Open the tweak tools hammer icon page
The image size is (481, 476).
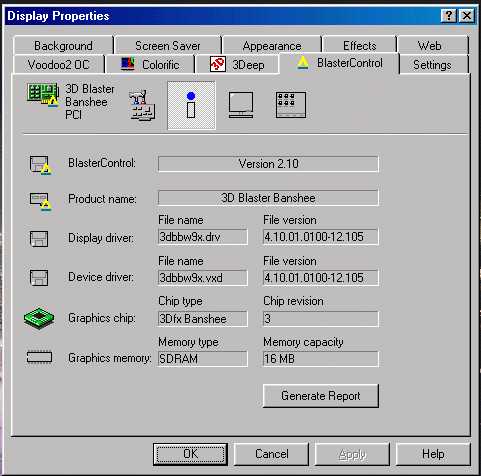(x=142, y=105)
